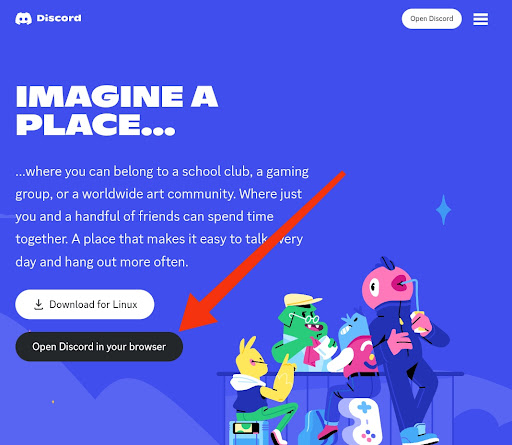Click the small blue bird character
512x445 pixels.
[353, 327]
